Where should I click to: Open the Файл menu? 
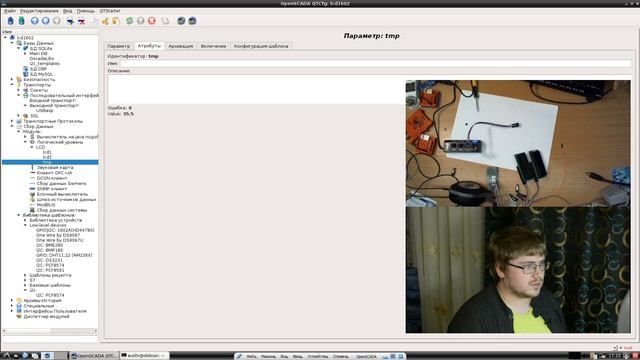10,11
